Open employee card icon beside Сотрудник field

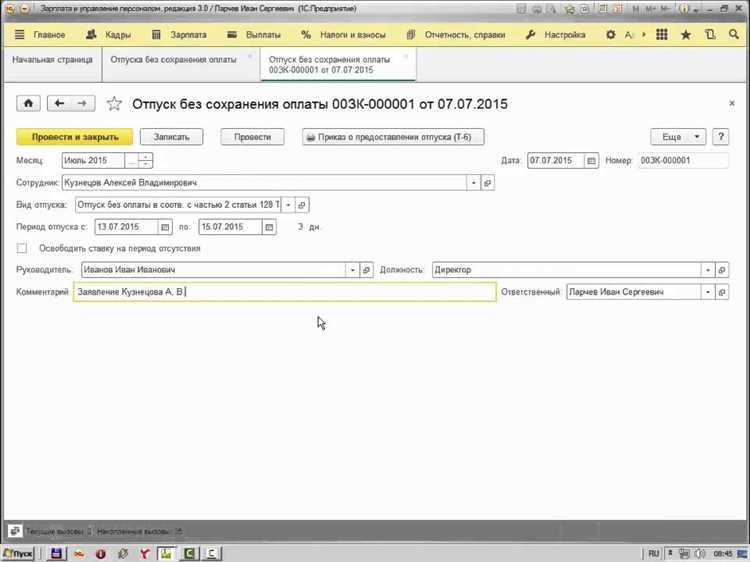(x=487, y=183)
